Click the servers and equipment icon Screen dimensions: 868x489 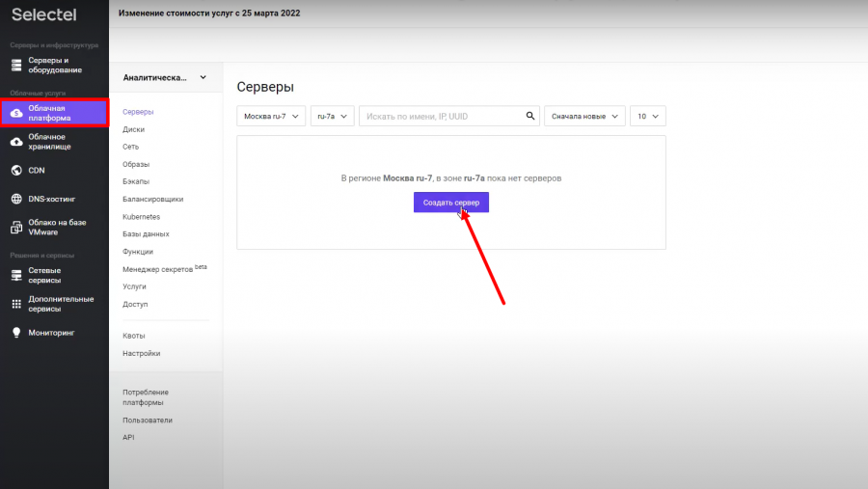(16, 66)
